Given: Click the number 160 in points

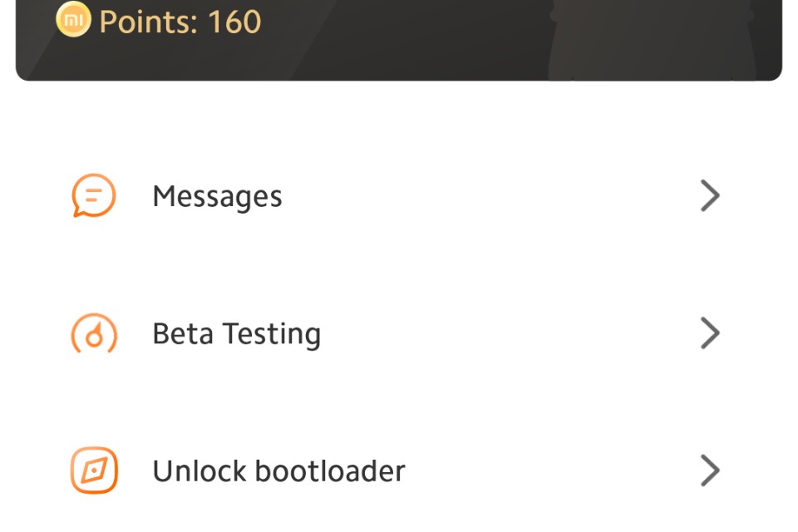Looking at the screenshot, I should [234, 22].
